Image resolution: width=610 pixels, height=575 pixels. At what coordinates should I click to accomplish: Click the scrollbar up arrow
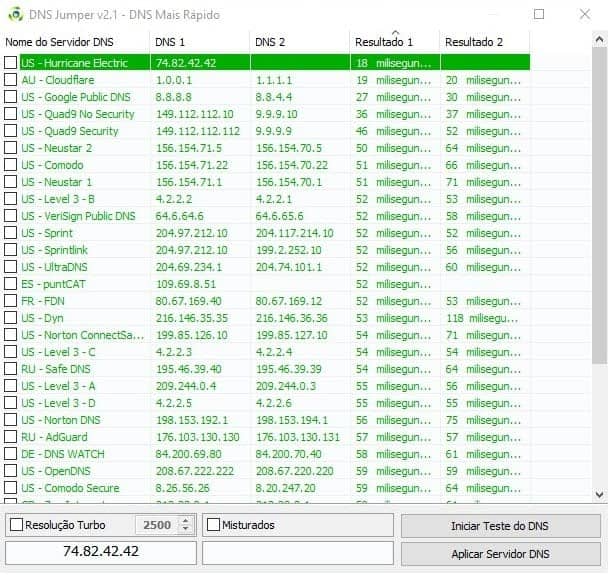click(x=599, y=40)
